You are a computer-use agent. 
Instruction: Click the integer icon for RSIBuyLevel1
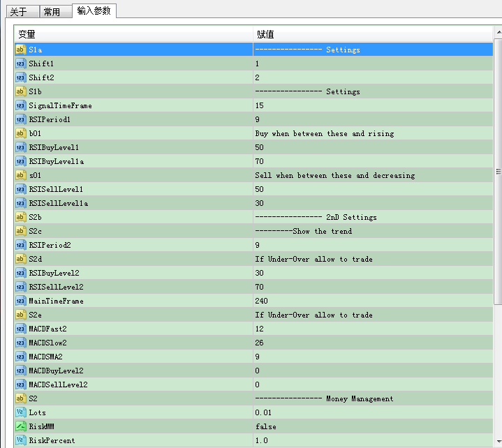tap(20, 147)
